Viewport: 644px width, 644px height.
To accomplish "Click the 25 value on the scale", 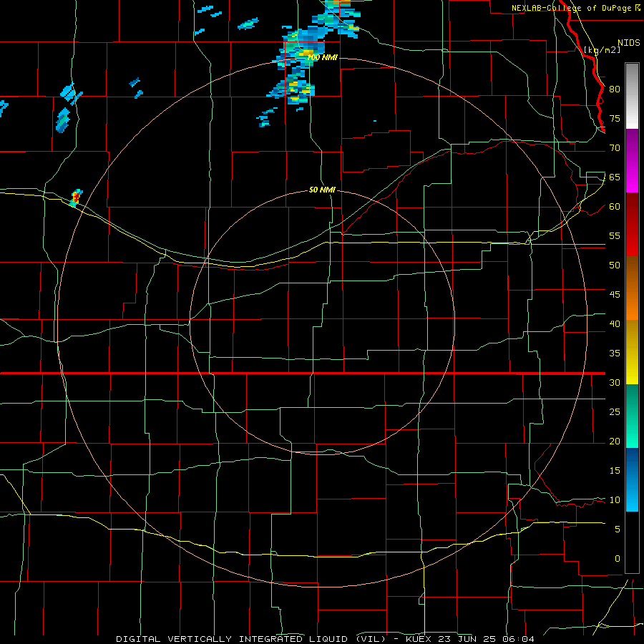I will tap(615, 411).
